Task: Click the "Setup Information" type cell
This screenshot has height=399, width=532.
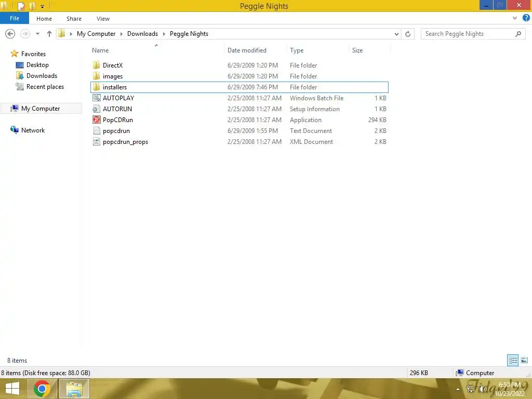Action: [314, 109]
